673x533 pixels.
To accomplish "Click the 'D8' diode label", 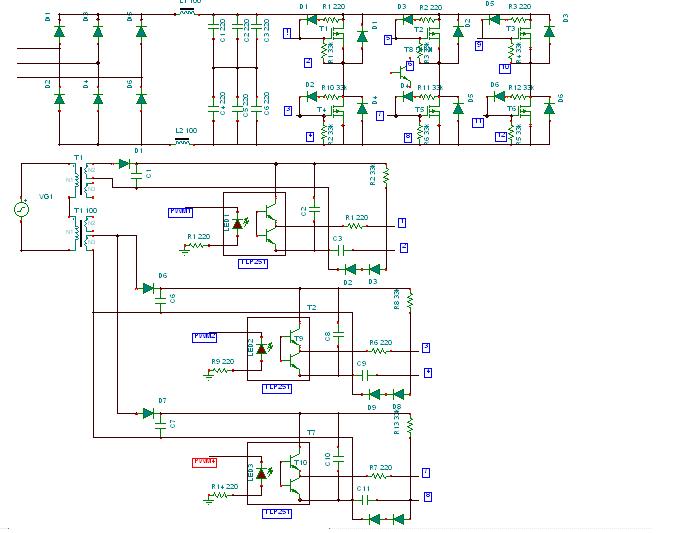I will point(397,407).
